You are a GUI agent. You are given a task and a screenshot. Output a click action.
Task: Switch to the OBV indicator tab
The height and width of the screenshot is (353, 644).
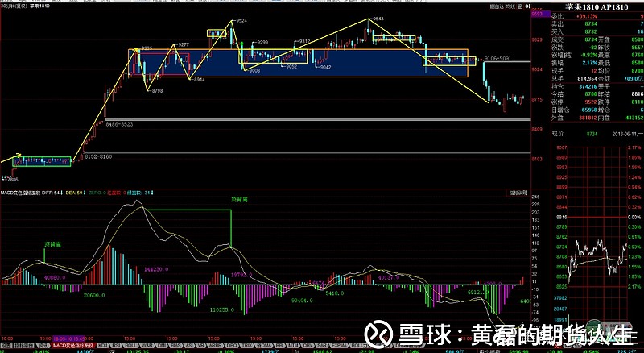[306, 345]
